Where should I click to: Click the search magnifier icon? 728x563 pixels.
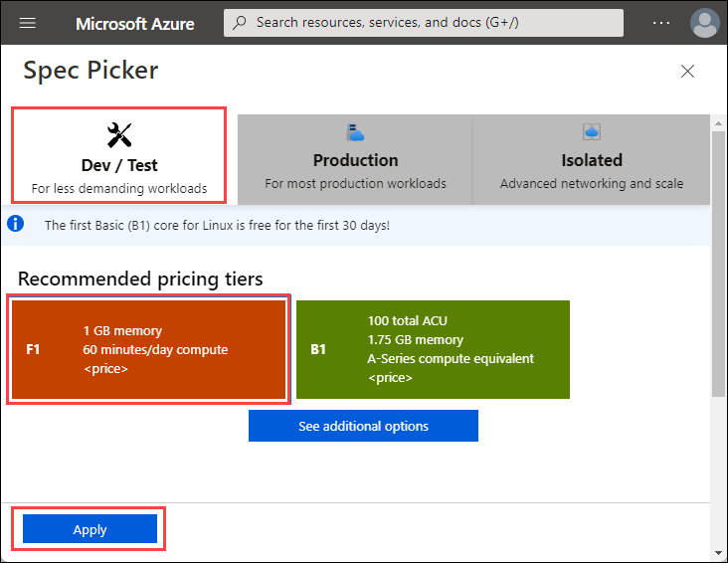click(240, 22)
